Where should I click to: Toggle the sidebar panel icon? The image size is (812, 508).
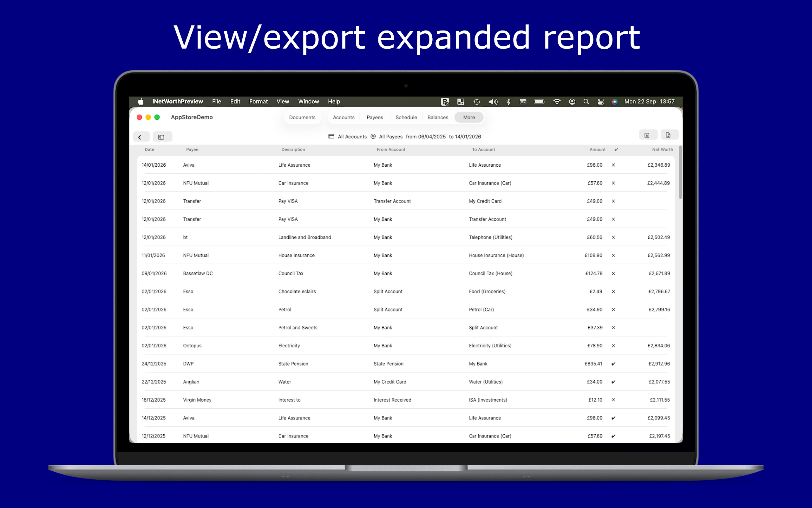(x=162, y=137)
